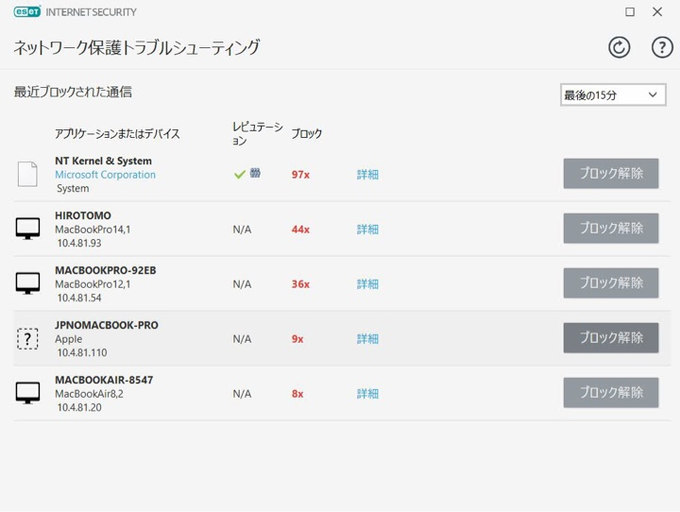Click the green reputation checkmark icon
Screen dimensions: 680x512
[240, 174]
